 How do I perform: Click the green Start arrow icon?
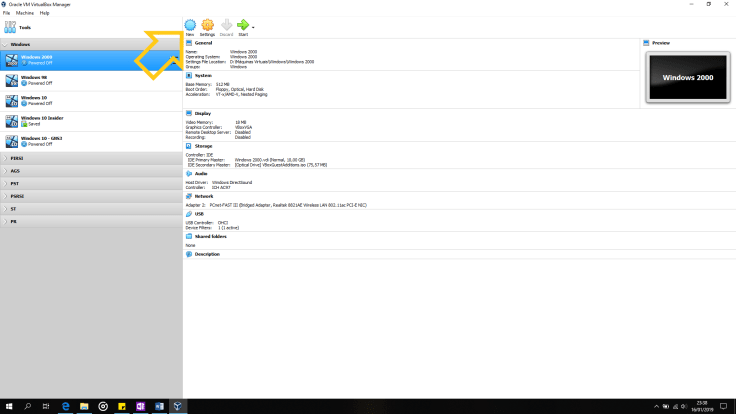[x=242, y=25]
